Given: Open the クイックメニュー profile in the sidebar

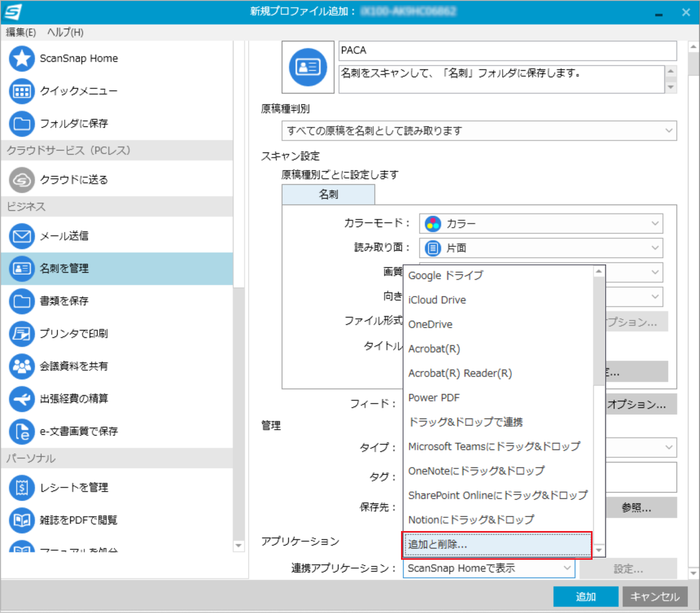Looking at the screenshot, I should tap(22, 91).
